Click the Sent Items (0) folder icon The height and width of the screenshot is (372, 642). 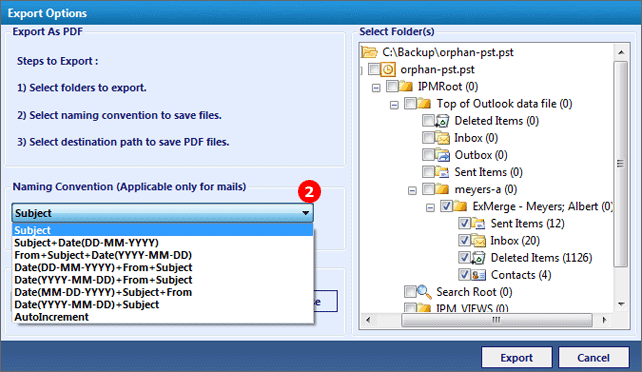442,172
